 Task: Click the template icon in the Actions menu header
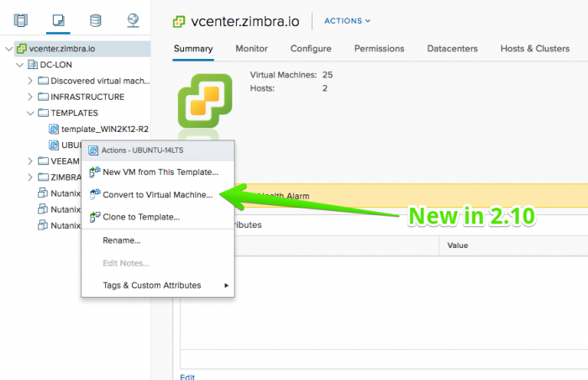click(x=93, y=150)
